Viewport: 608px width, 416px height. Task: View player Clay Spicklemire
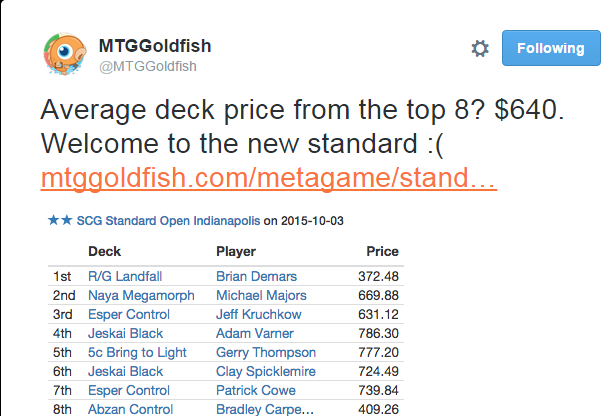pyautogui.click(x=266, y=371)
